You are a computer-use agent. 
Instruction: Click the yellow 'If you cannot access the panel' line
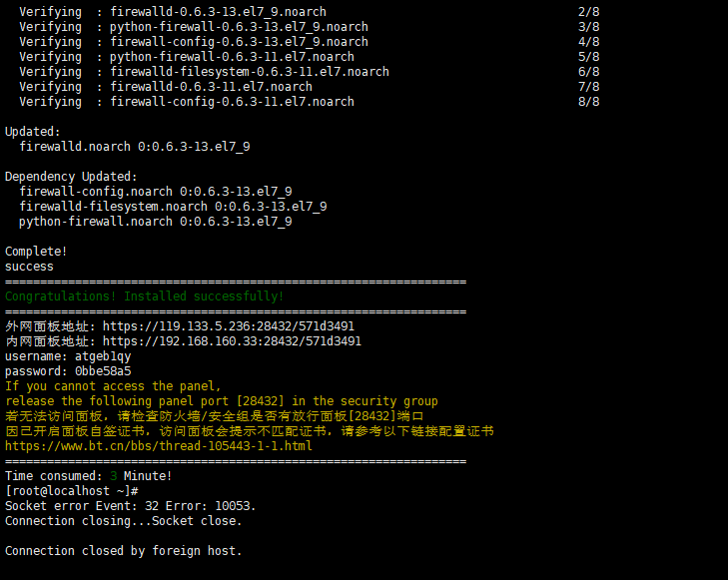pos(113,386)
